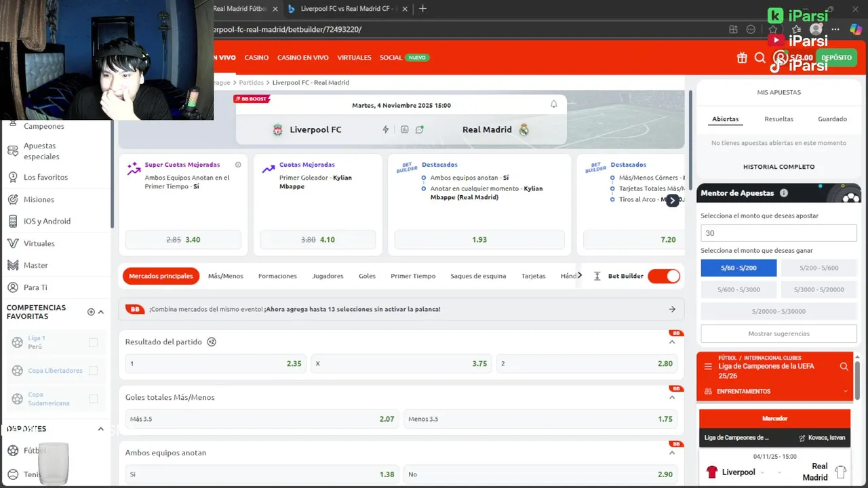
Task: Select Liverpool win odds 2.35
Action: tap(216, 363)
